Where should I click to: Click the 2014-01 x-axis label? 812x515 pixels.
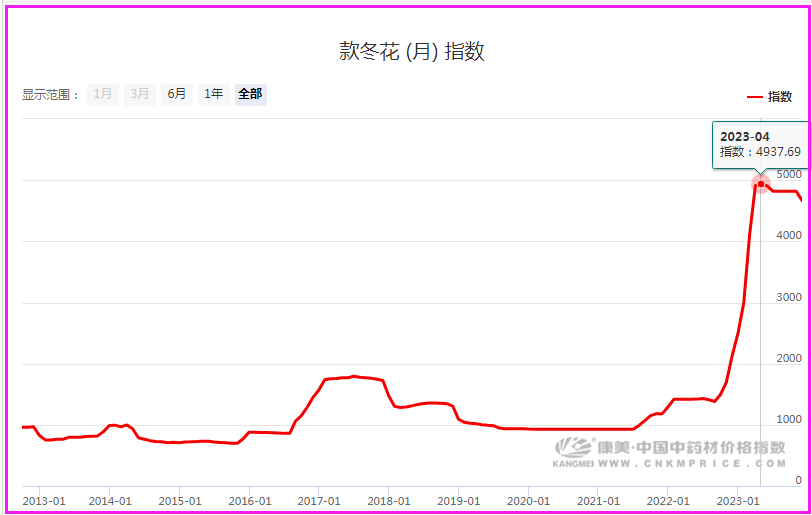[110, 501]
